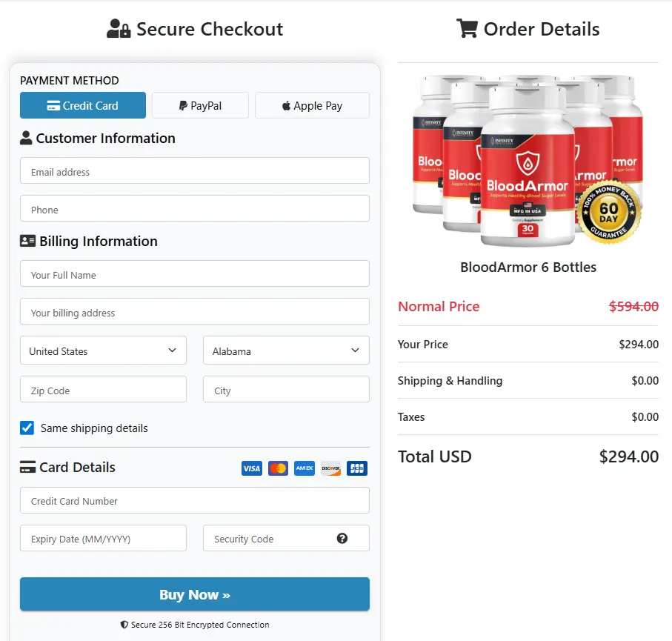672x641 pixels.
Task: Click the Email address input field
Action: tap(194, 170)
